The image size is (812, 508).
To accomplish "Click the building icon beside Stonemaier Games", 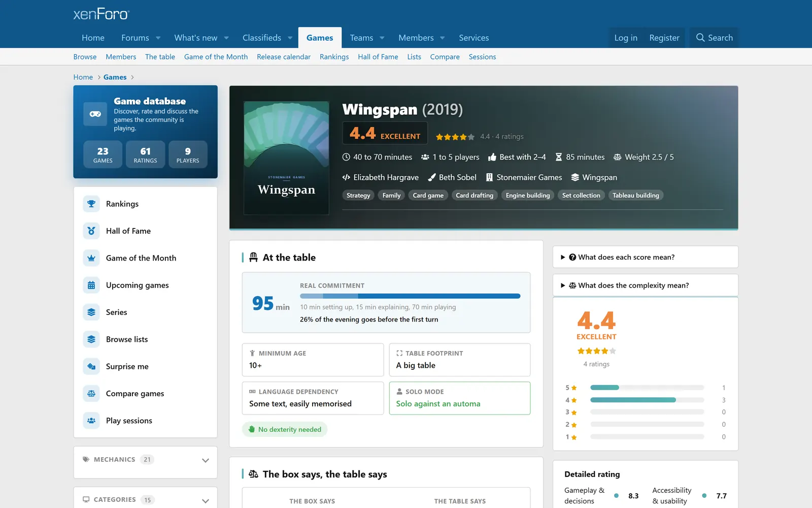I will [489, 177].
